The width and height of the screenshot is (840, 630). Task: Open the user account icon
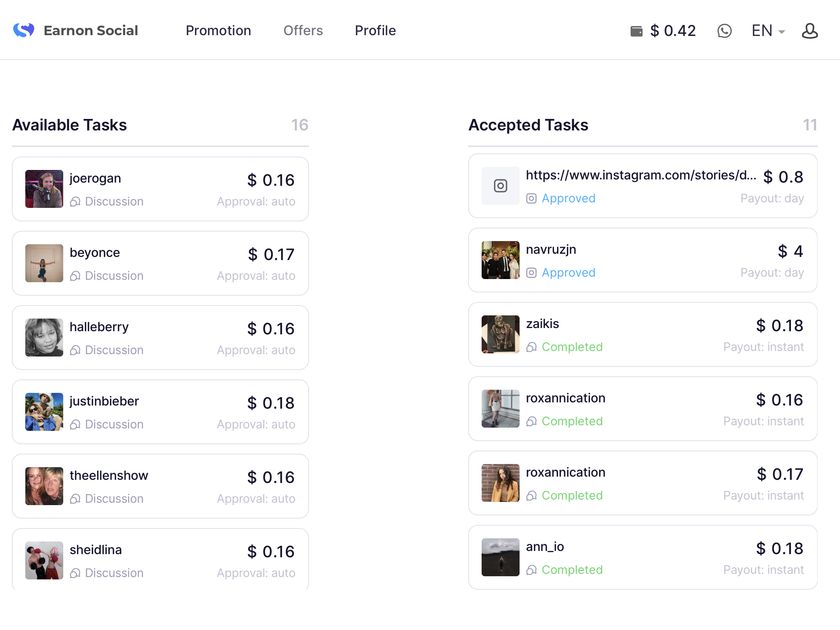pos(810,31)
